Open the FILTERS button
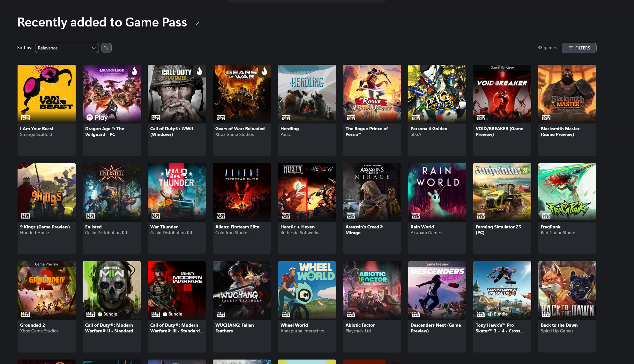 (x=579, y=48)
